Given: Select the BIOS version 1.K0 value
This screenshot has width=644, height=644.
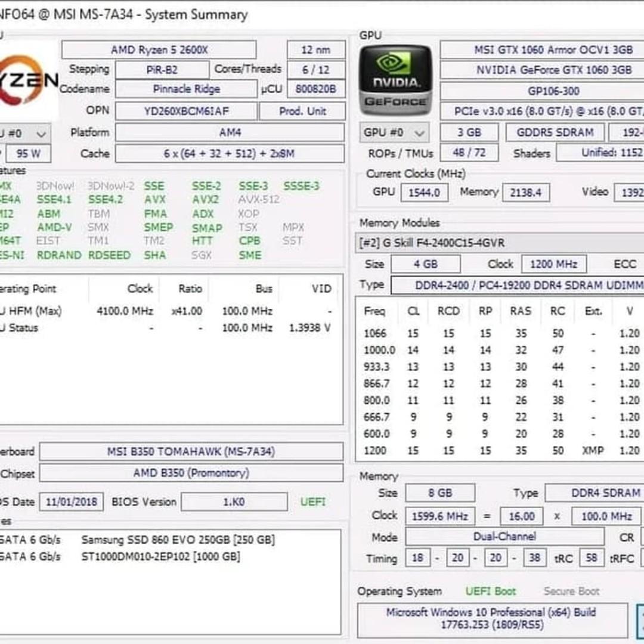Looking at the screenshot, I should coord(234,502).
